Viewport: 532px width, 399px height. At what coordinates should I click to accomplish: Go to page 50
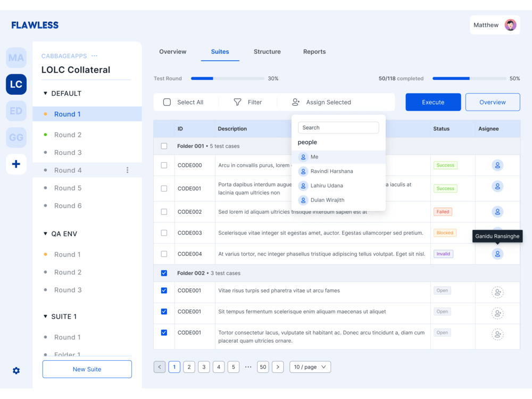click(x=263, y=367)
